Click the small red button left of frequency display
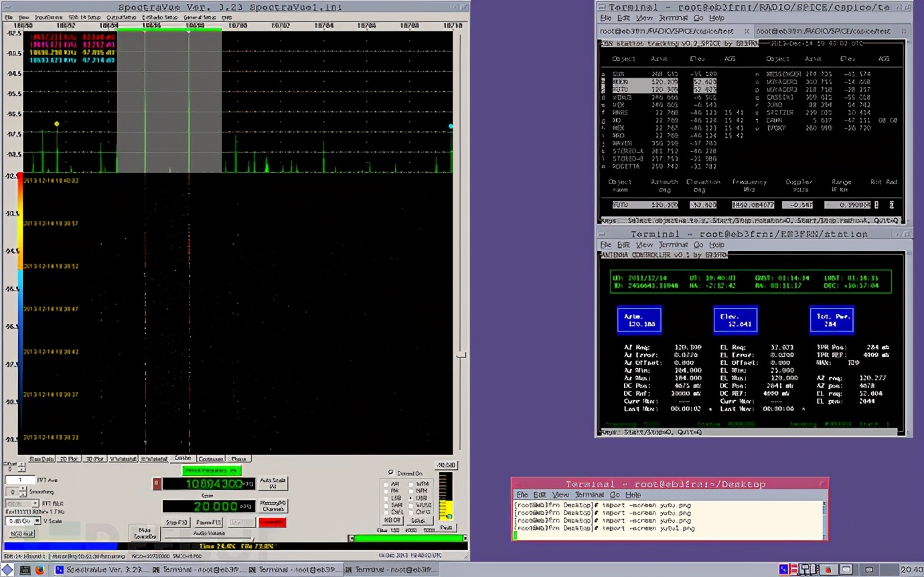The width and height of the screenshot is (924, 577). point(157,483)
